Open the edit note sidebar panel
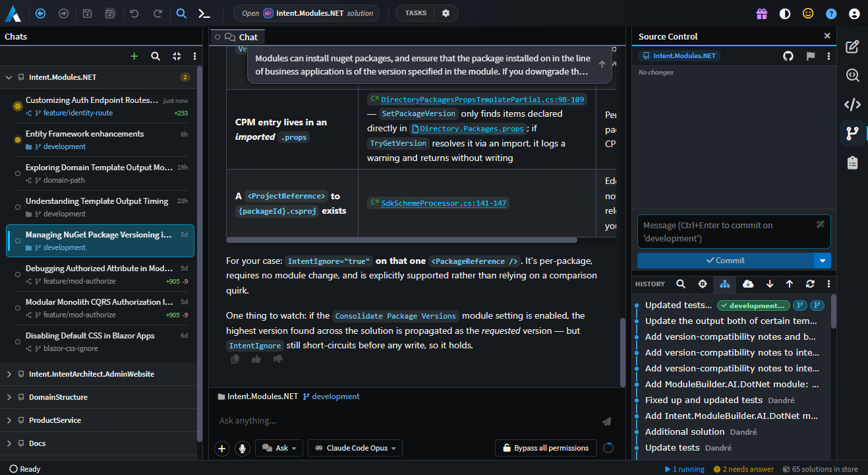 click(x=853, y=46)
